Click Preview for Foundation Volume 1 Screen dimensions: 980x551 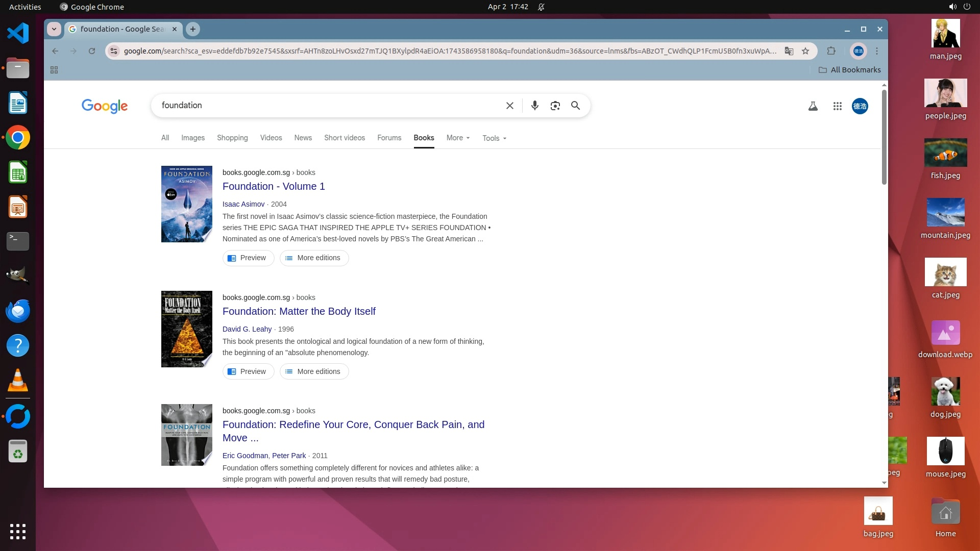point(248,258)
